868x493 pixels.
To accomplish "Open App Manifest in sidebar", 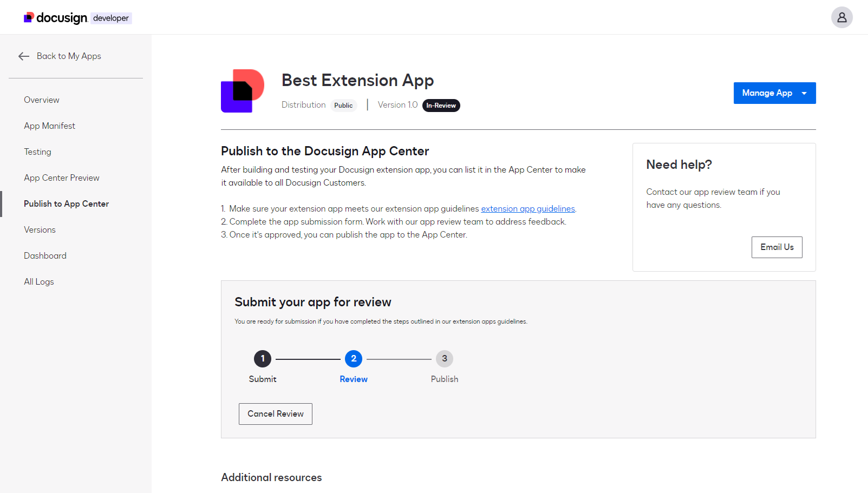I will [49, 126].
